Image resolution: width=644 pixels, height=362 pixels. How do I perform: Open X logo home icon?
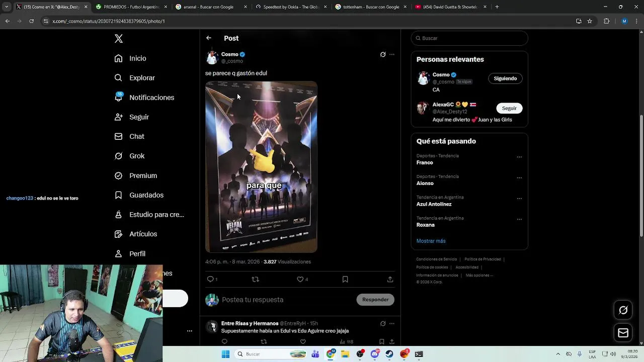(x=119, y=39)
